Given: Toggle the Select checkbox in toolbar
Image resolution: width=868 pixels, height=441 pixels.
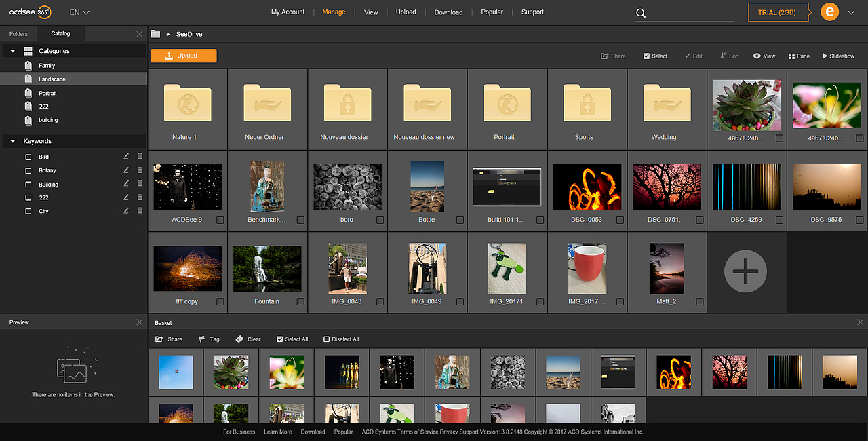Looking at the screenshot, I should coord(646,56).
